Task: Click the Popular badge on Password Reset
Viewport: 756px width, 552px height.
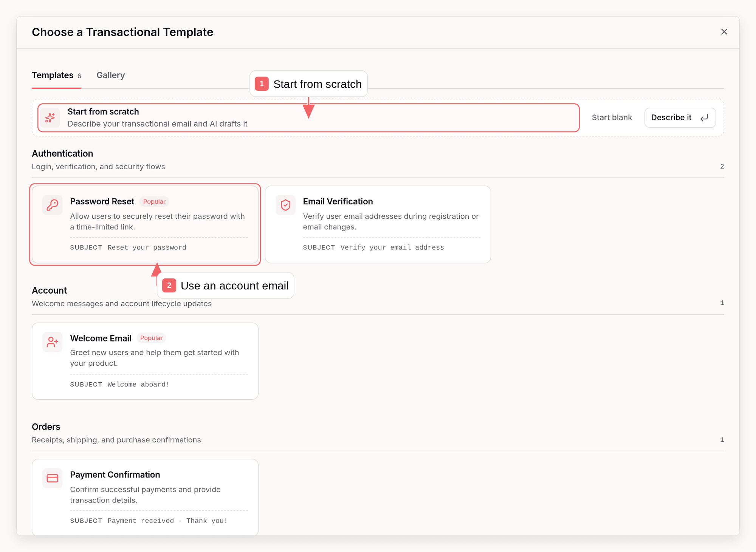Action: (154, 202)
